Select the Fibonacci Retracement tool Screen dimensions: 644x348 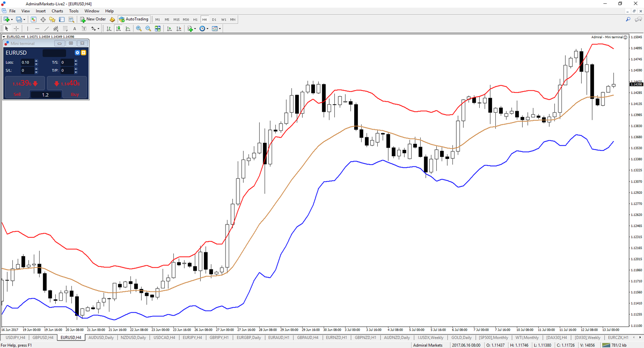point(65,28)
